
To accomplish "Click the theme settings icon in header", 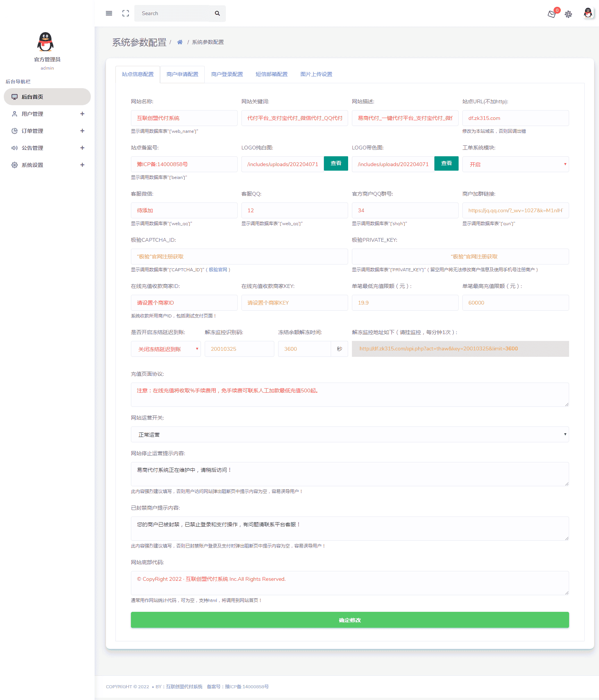I will (x=568, y=14).
